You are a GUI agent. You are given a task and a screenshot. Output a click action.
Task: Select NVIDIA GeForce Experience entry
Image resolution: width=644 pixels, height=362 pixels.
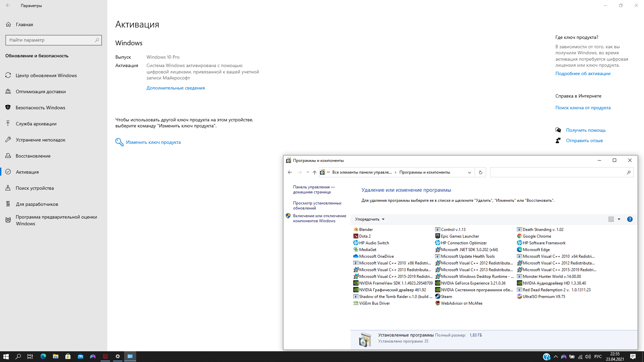[473, 283]
